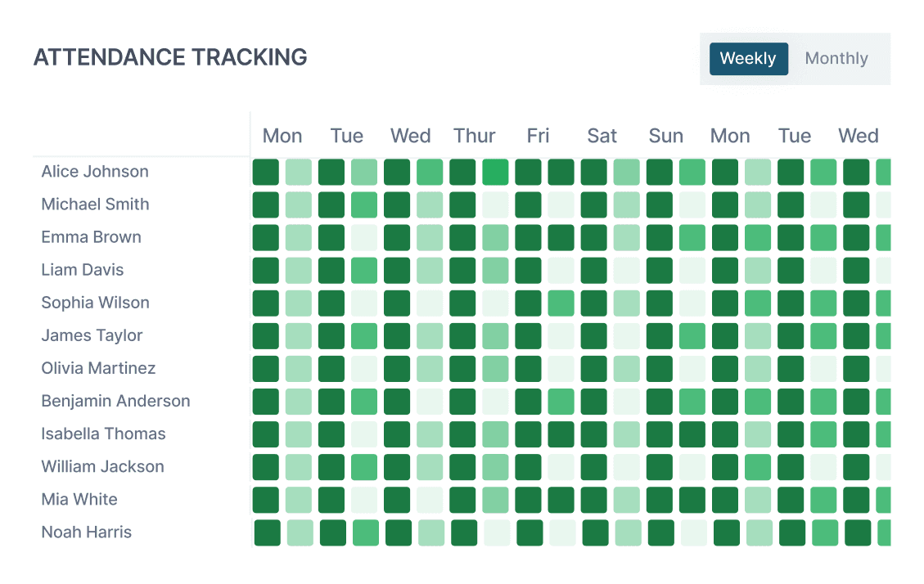The height and width of the screenshot is (584, 924).
Task: Pick James Taylor's second Sun cell
Action: click(692, 336)
